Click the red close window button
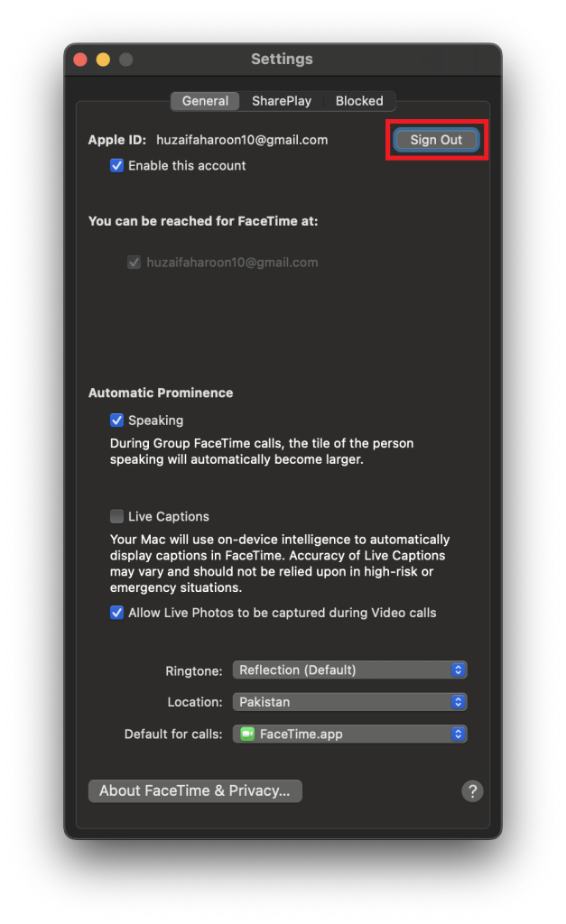 [80, 60]
